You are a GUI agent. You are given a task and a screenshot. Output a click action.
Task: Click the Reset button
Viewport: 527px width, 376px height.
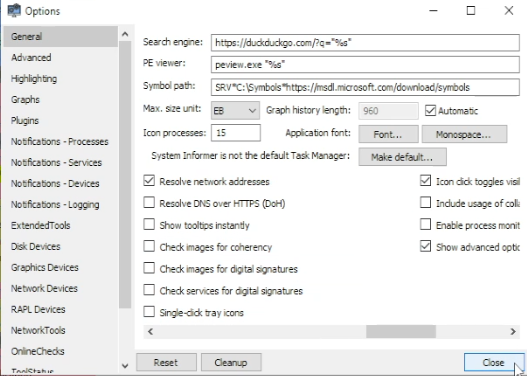coord(166,363)
